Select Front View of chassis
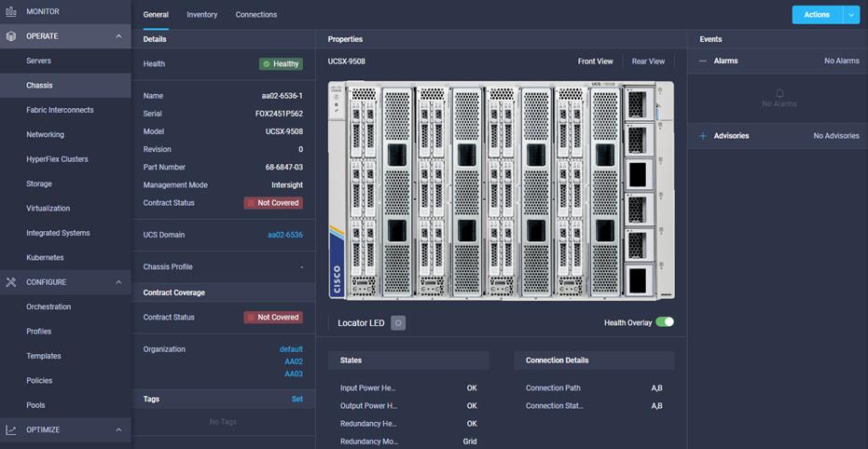The width and height of the screenshot is (868, 449). pyautogui.click(x=595, y=61)
